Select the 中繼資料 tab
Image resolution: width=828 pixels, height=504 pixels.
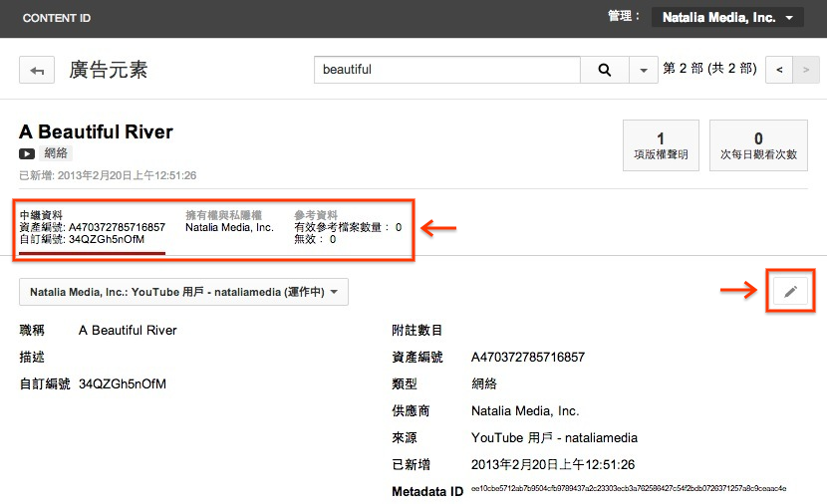pyautogui.click(x=93, y=227)
